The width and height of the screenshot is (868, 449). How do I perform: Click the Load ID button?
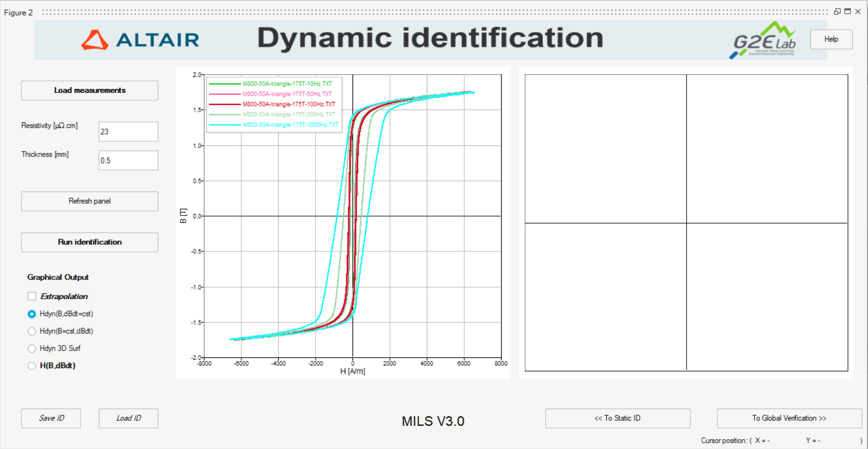[x=128, y=418]
